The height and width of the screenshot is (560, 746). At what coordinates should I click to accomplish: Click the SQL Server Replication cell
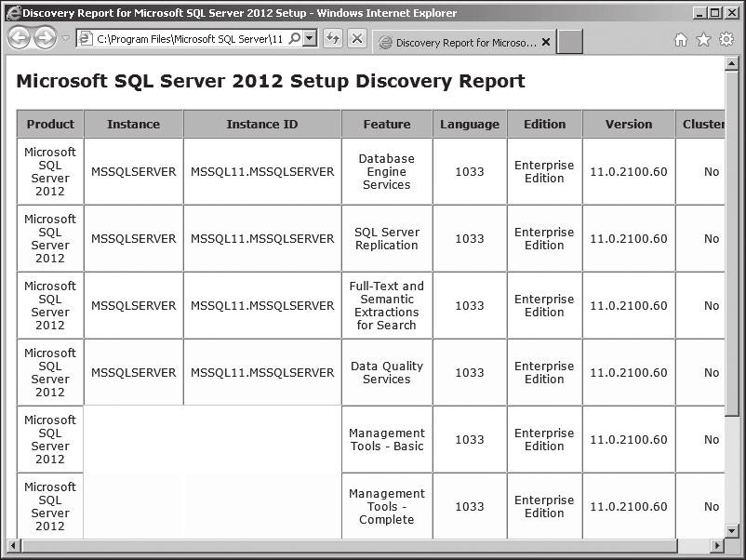point(387,239)
